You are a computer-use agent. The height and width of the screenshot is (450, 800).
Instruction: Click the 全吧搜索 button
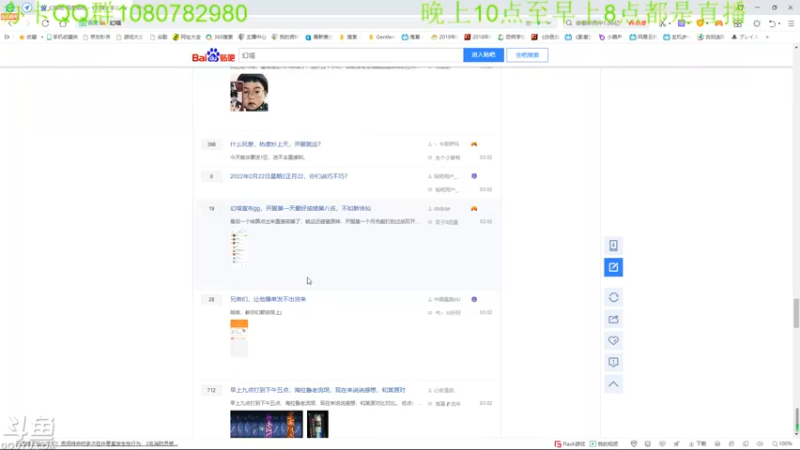tap(527, 55)
